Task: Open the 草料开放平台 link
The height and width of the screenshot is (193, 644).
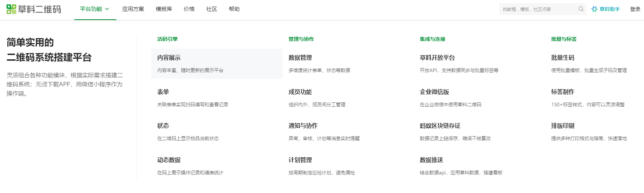Action: coord(437,58)
